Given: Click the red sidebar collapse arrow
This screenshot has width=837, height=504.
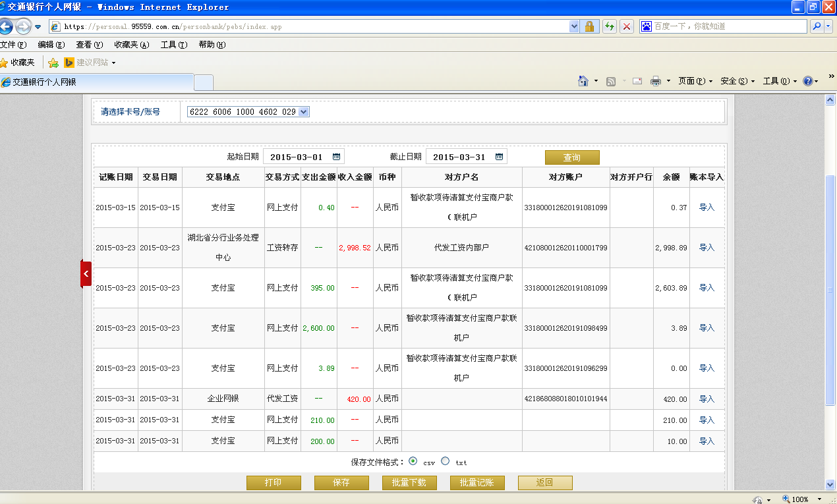Looking at the screenshot, I should click(86, 273).
